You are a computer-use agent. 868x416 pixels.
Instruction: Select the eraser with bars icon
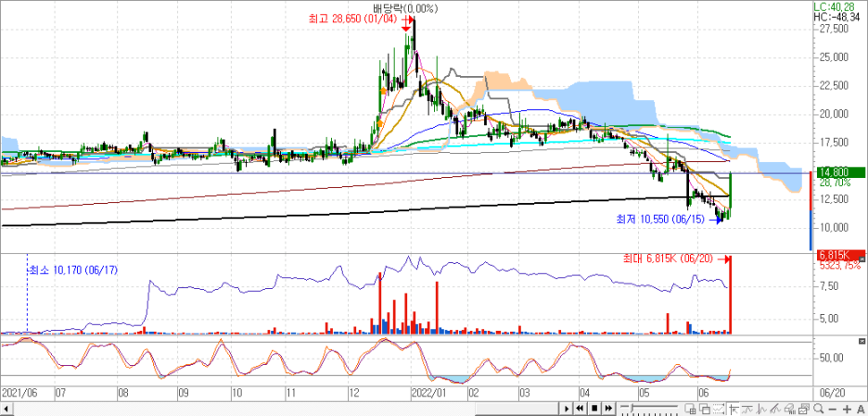click(790, 409)
